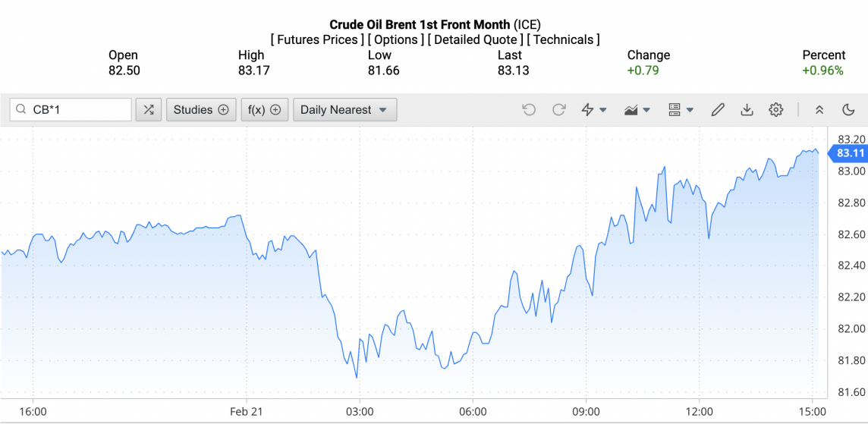Open chart settings gear
Screen dimensions: 868x424
tap(775, 110)
